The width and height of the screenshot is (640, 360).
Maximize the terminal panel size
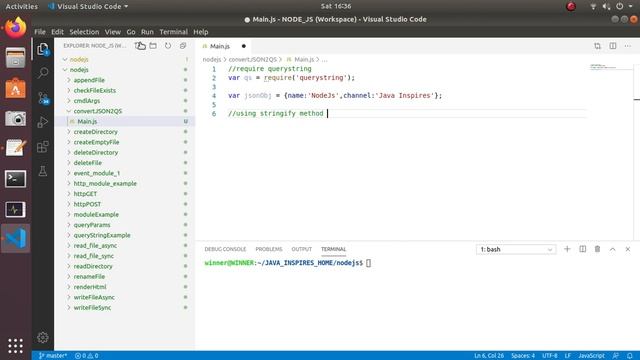click(x=613, y=249)
